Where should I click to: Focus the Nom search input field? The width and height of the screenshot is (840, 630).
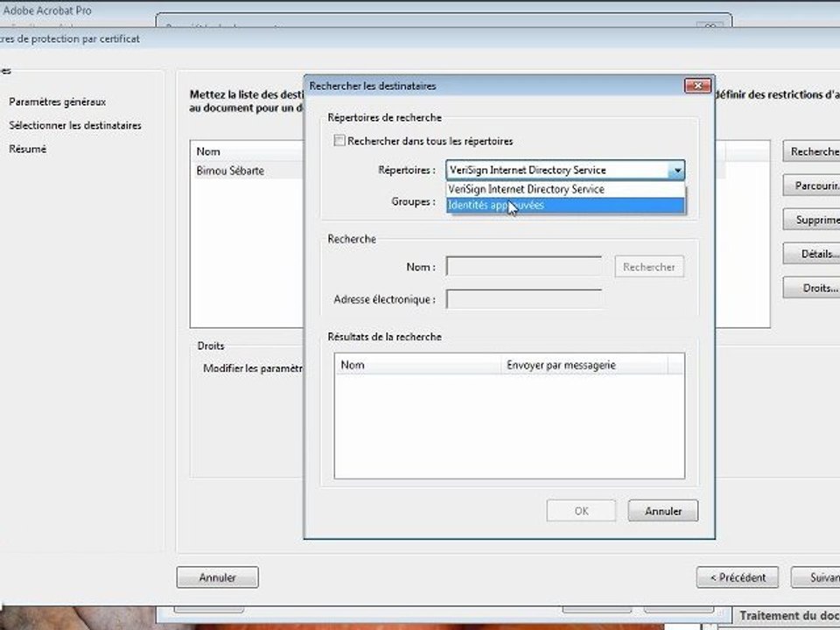click(524, 266)
